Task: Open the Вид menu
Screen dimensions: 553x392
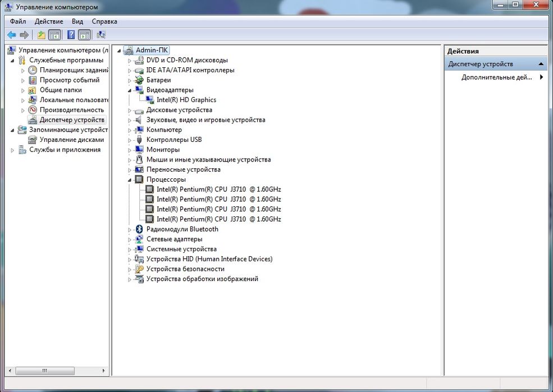Action: point(77,21)
